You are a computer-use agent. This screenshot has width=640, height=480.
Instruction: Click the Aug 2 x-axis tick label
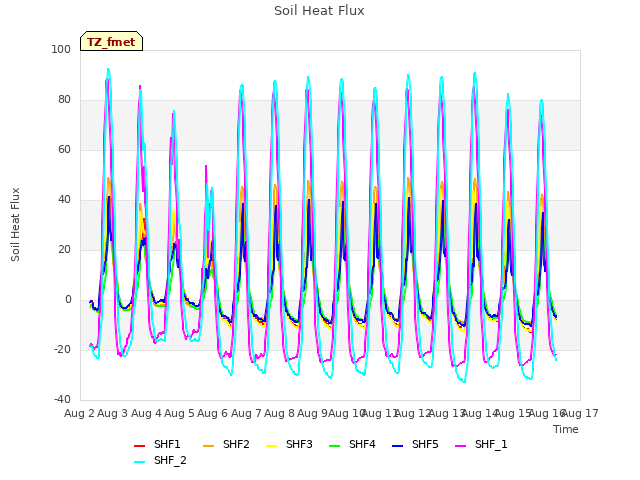pos(79,413)
